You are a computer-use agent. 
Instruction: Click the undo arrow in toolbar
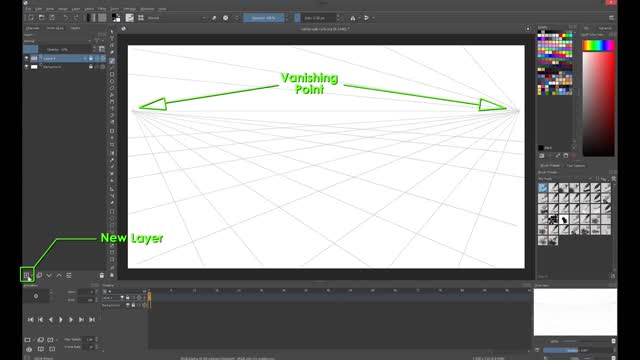65,18
